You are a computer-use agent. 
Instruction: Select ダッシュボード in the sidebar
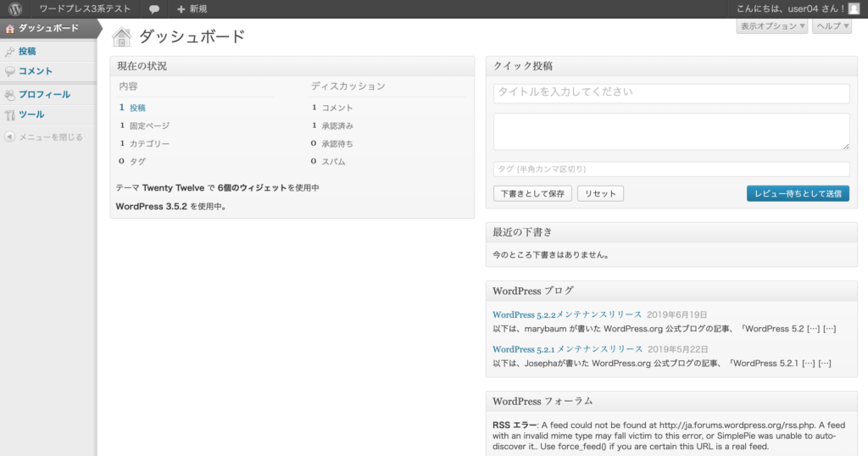(x=48, y=28)
